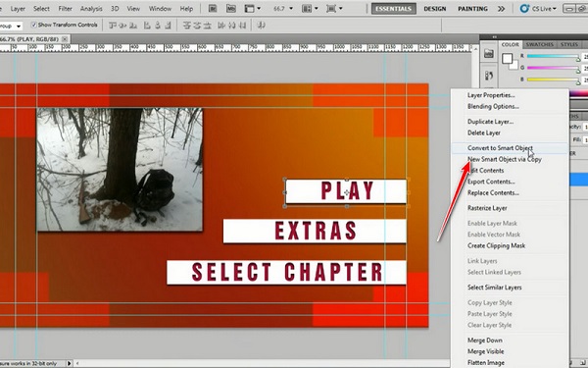This screenshot has width=588, height=368.
Task: Launch Bridge with the Br icon
Action: tap(213, 8)
